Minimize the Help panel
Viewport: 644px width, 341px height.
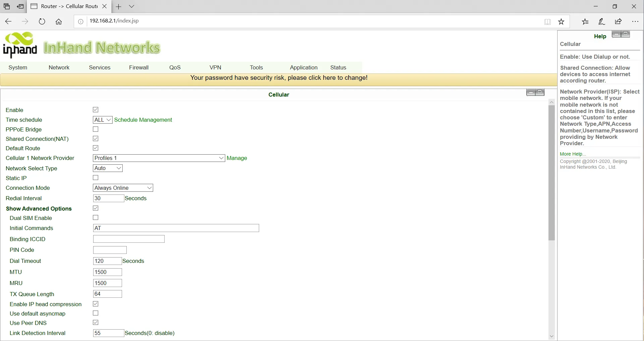[616, 34]
